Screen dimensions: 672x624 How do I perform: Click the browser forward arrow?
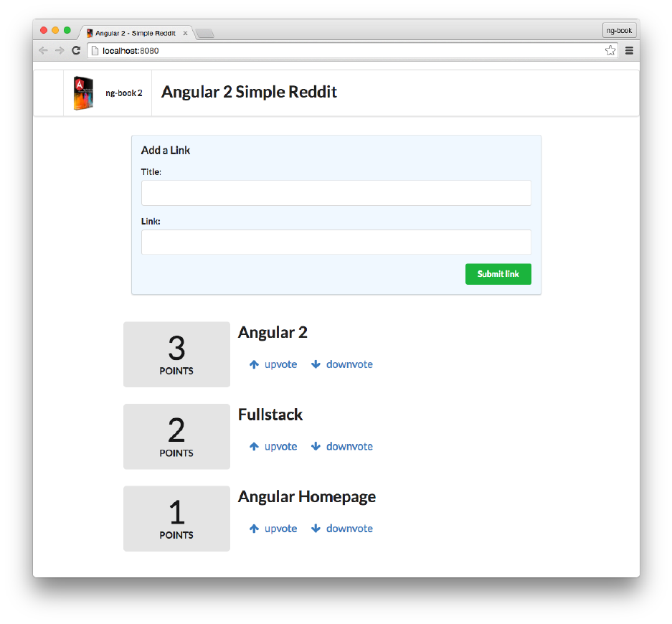coord(60,51)
